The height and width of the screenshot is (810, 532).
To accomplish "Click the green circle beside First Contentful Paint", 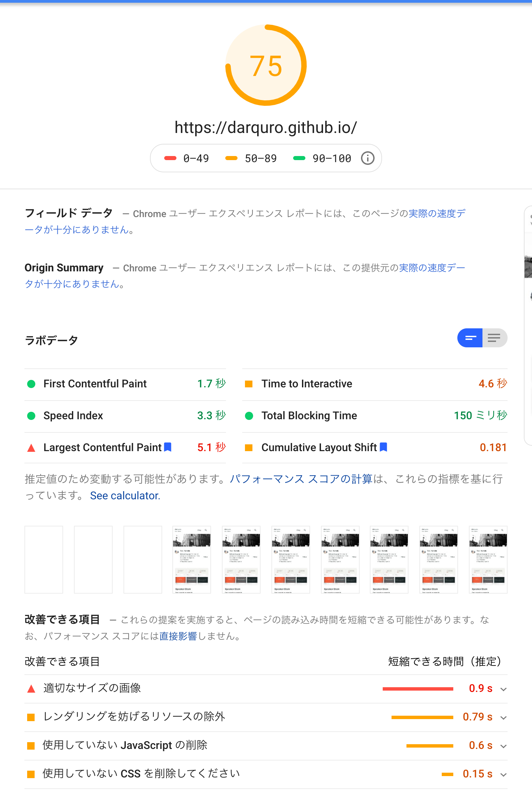I will point(31,384).
